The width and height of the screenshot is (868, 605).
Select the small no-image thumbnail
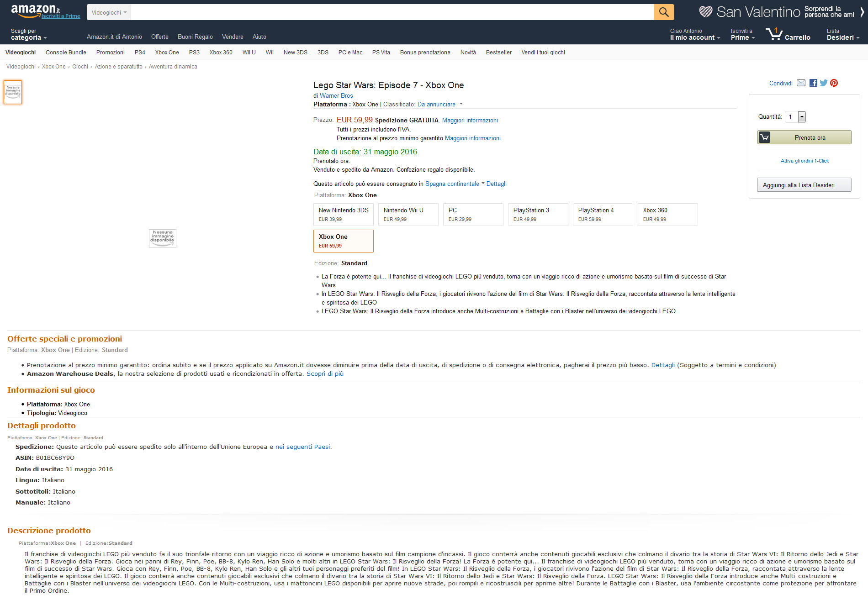(13, 92)
